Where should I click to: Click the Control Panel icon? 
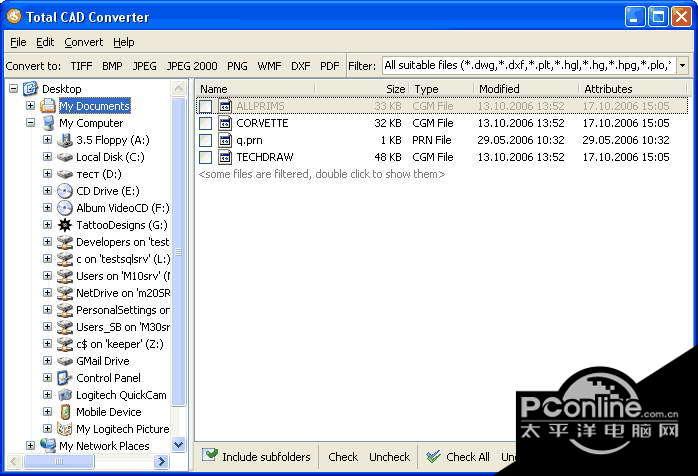pyautogui.click(x=65, y=378)
